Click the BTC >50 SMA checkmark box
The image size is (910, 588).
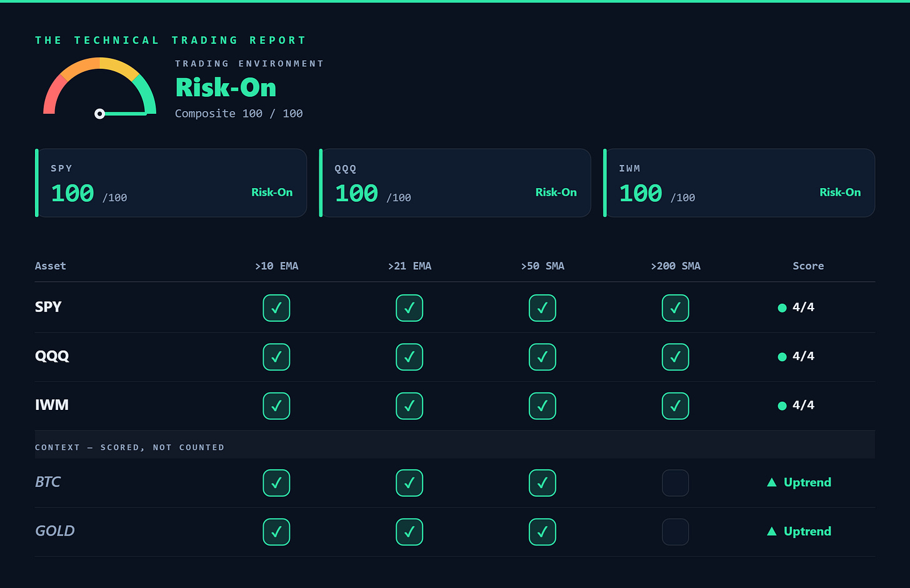(x=542, y=483)
